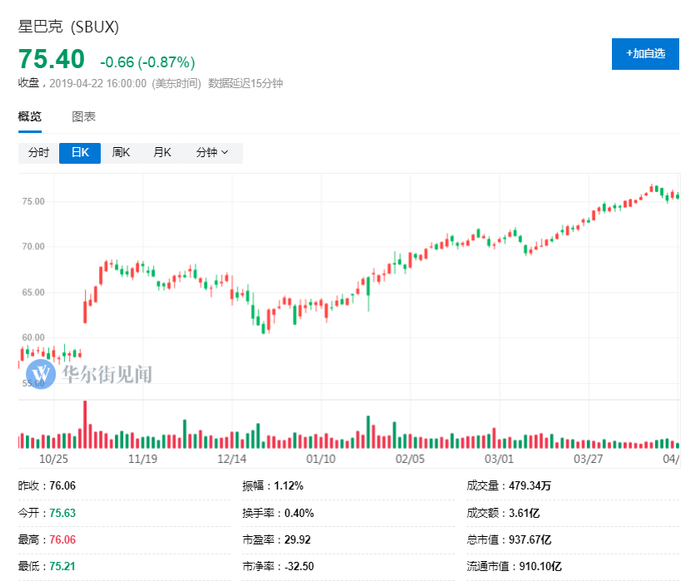Image resolution: width=700 pixels, height=581 pixels.
Task: Select the 日K daily candlestick view
Action: 80,153
